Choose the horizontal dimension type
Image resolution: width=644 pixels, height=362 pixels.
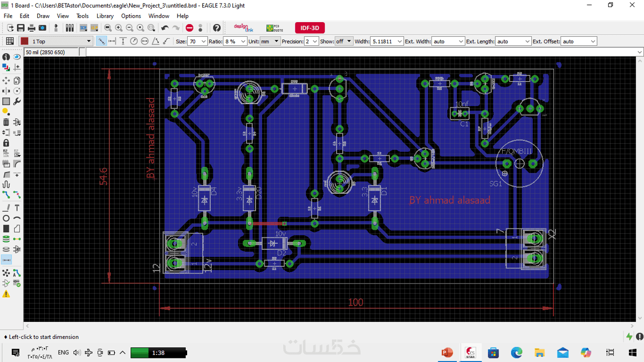click(x=112, y=41)
